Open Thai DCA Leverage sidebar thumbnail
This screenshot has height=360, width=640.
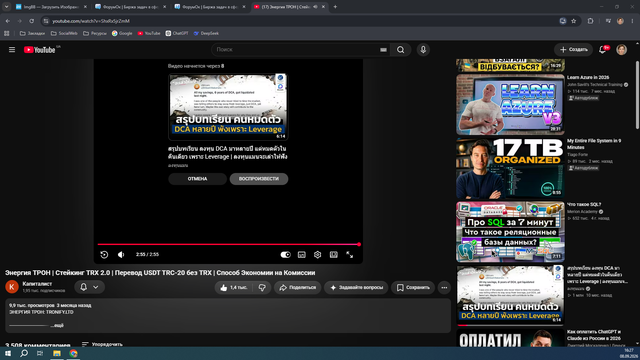click(x=510, y=296)
